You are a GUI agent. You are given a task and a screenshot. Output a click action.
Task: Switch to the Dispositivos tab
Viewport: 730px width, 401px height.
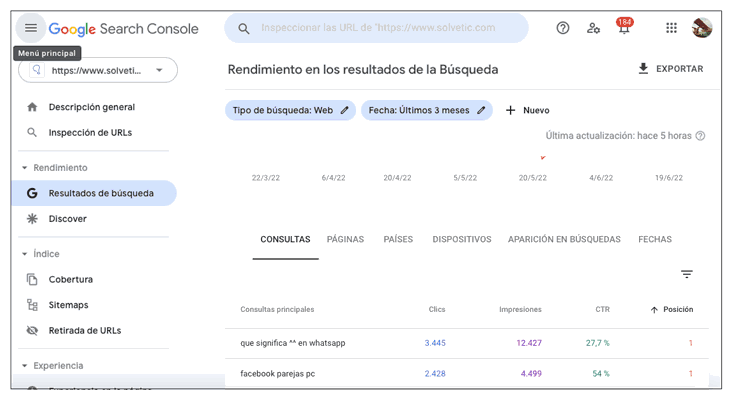click(462, 240)
